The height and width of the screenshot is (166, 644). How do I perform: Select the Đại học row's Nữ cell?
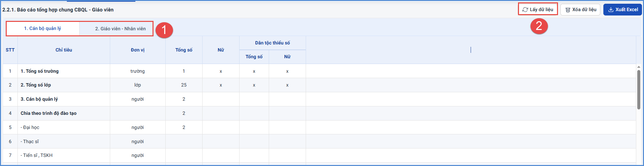pyautogui.click(x=221, y=128)
